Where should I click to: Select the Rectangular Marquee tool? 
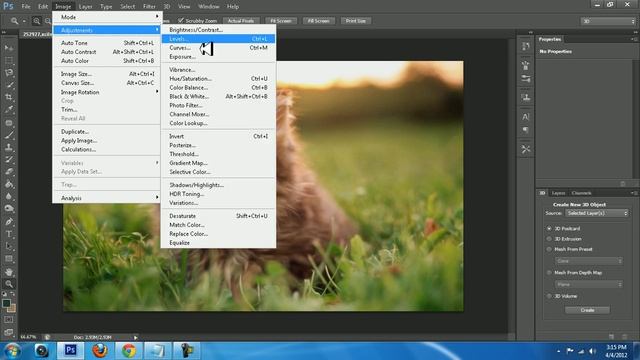pyautogui.click(x=9, y=60)
